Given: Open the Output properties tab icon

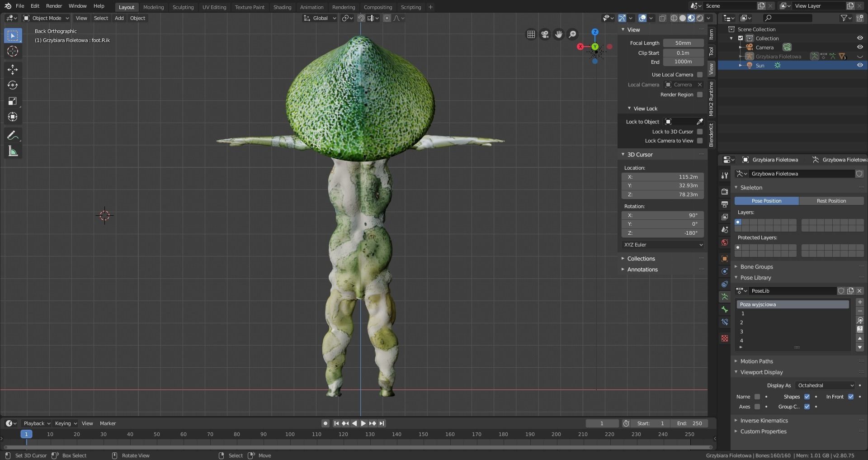Looking at the screenshot, I should pos(725,204).
